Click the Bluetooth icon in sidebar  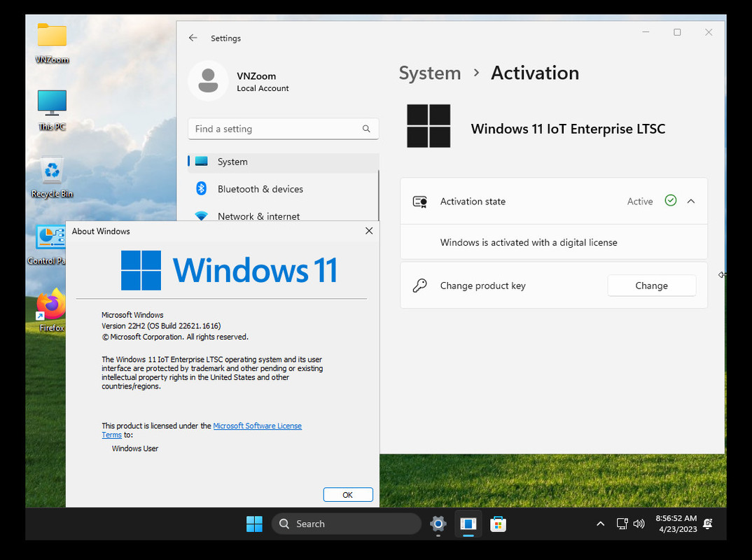click(x=202, y=189)
